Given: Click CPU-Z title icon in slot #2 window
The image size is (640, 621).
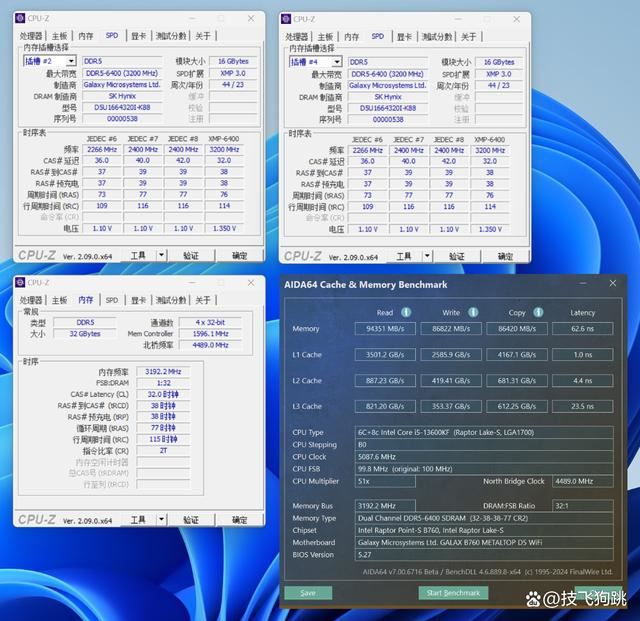Looking at the screenshot, I should tap(20, 19).
